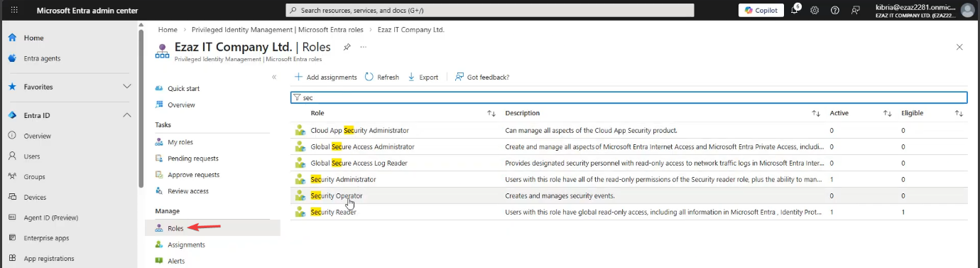Open Security Reader role

pos(333,212)
